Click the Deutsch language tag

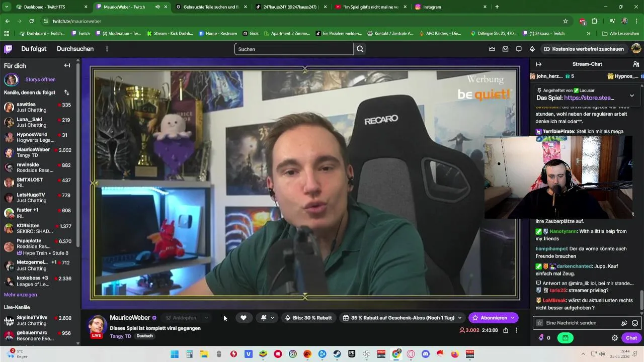tap(144, 336)
